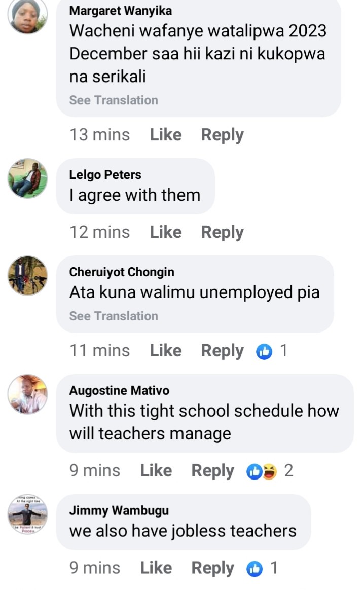Click See Translation under Margaret Wanyika's comment
Viewport: 364px width, 590px height.
tap(114, 100)
